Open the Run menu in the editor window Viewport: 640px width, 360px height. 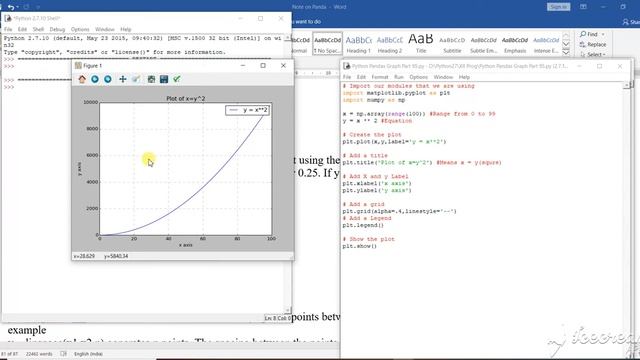(x=398, y=77)
